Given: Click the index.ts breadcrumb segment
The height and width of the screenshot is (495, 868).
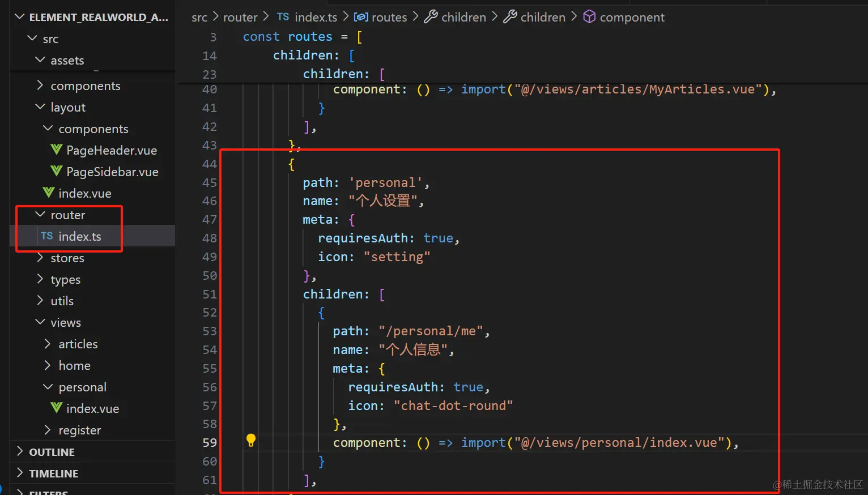Looking at the screenshot, I should tap(316, 18).
